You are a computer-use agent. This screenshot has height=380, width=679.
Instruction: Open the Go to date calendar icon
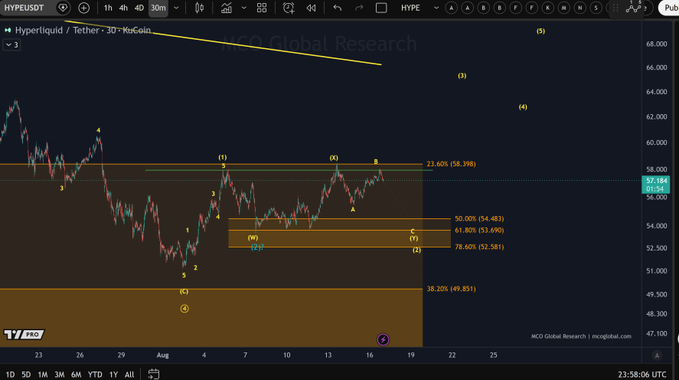click(x=154, y=374)
